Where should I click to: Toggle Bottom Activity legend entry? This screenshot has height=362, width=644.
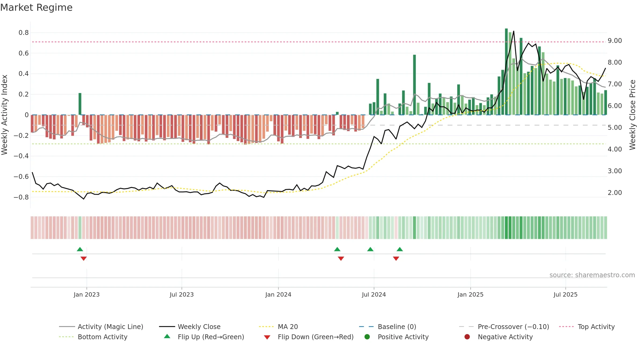tap(93, 337)
